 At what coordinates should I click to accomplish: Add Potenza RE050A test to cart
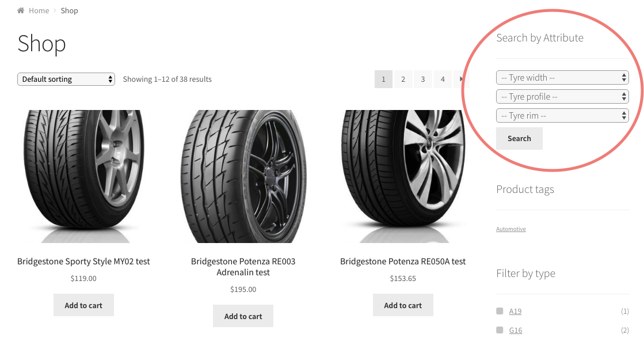pyautogui.click(x=403, y=305)
